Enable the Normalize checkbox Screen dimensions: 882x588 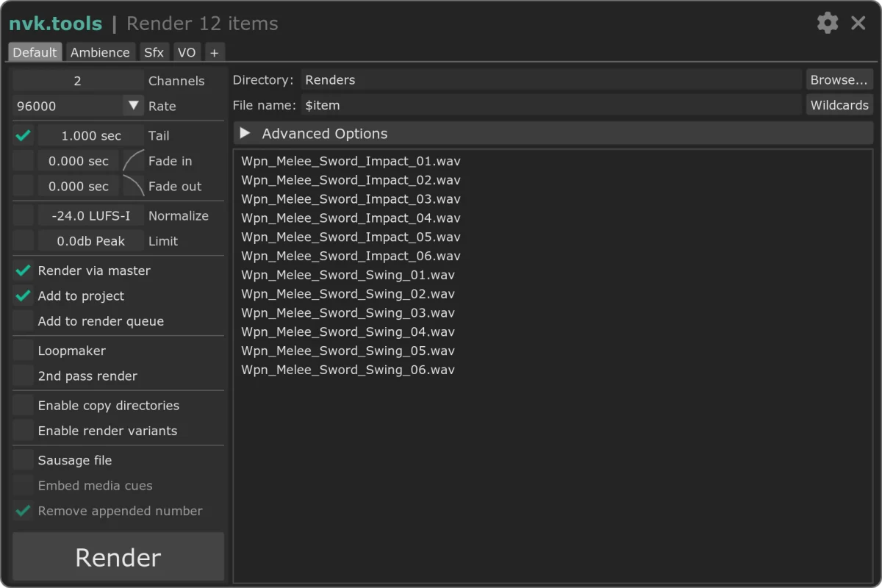[24, 215]
